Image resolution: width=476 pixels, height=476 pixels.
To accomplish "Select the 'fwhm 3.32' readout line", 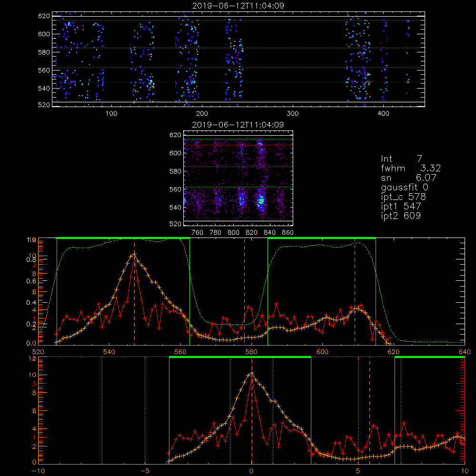I will click(x=411, y=168).
